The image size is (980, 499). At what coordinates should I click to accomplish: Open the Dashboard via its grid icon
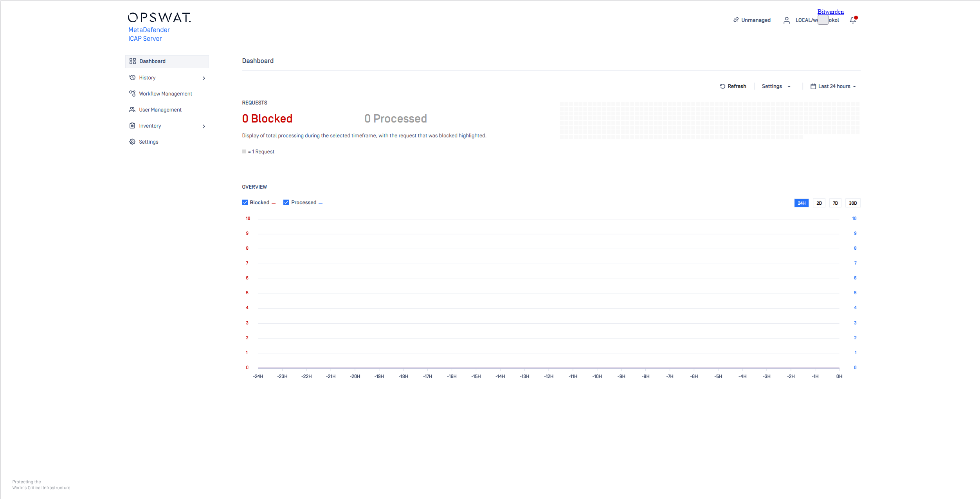133,61
